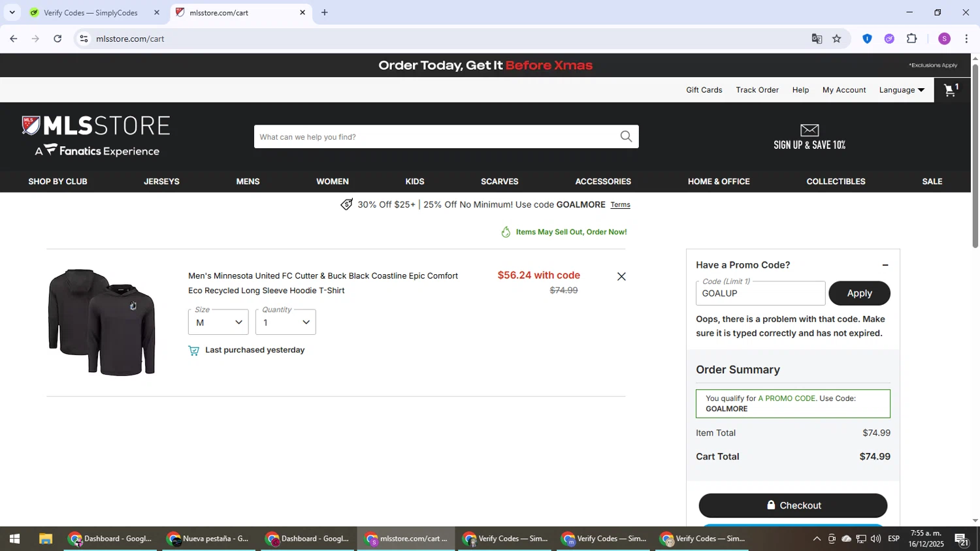
Task: Open Windows Start menu
Action: (14, 539)
